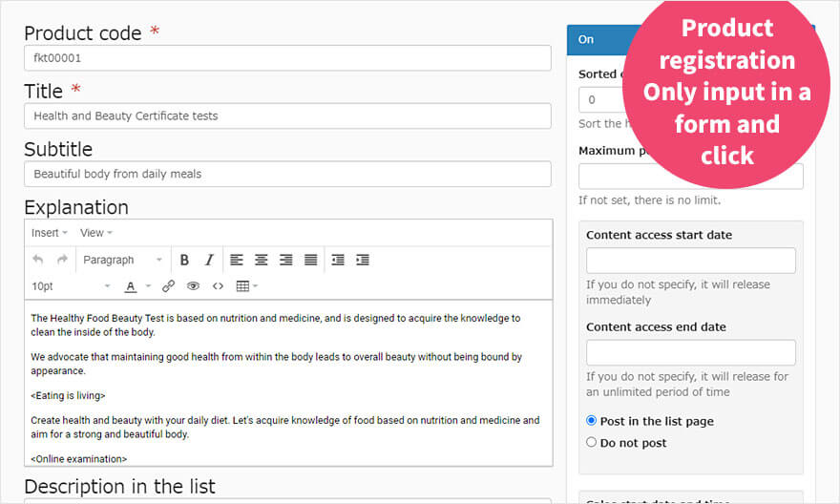Click the Subtitle input field
Image resolution: width=840 pixels, height=504 pixels.
[x=287, y=174]
